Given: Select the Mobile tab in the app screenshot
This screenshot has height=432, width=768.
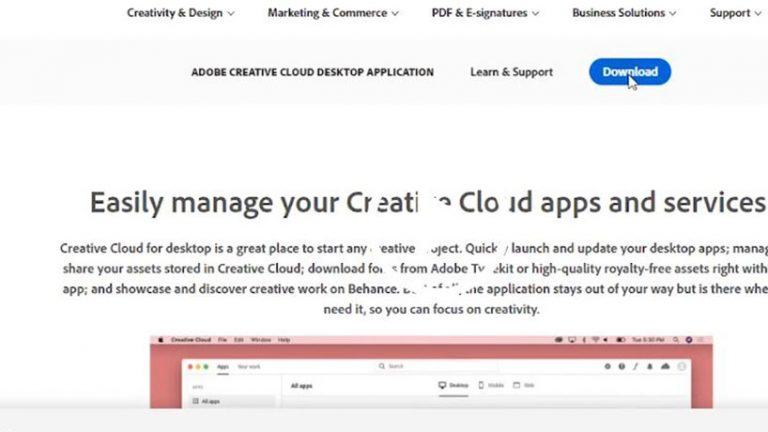Looking at the screenshot, I should [x=491, y=385].
